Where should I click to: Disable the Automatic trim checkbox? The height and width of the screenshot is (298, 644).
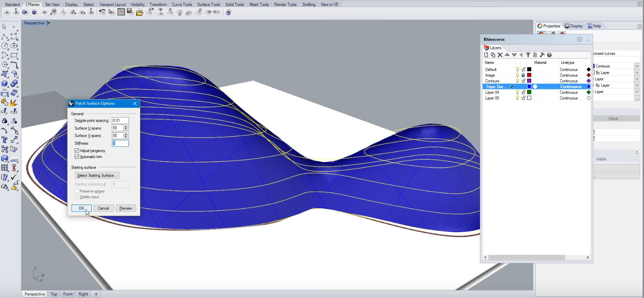77,157
